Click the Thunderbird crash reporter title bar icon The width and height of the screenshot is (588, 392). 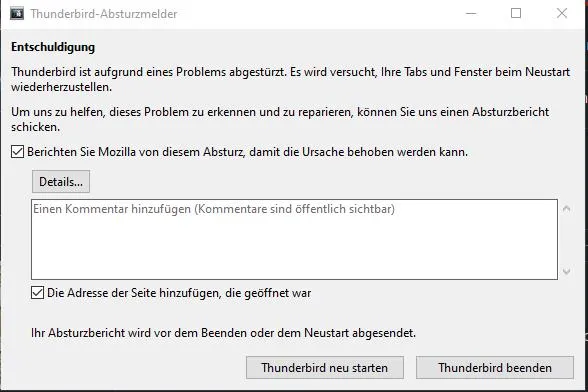[16, 14]
